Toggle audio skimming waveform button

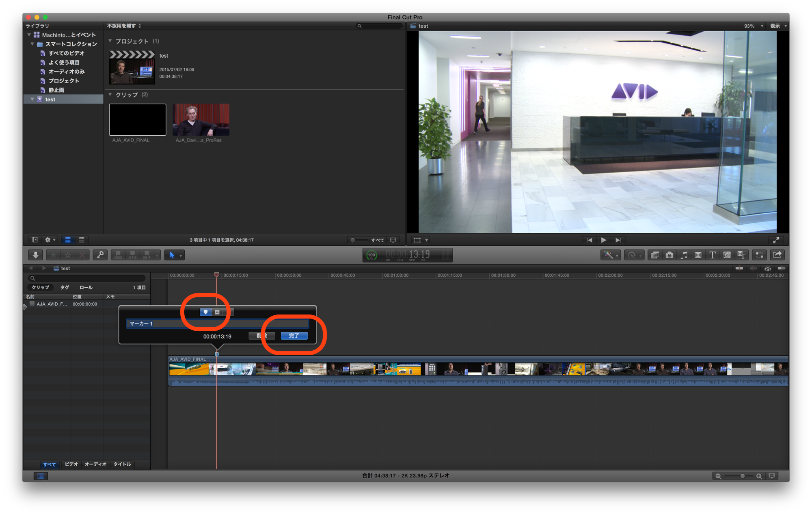[754, 268]
